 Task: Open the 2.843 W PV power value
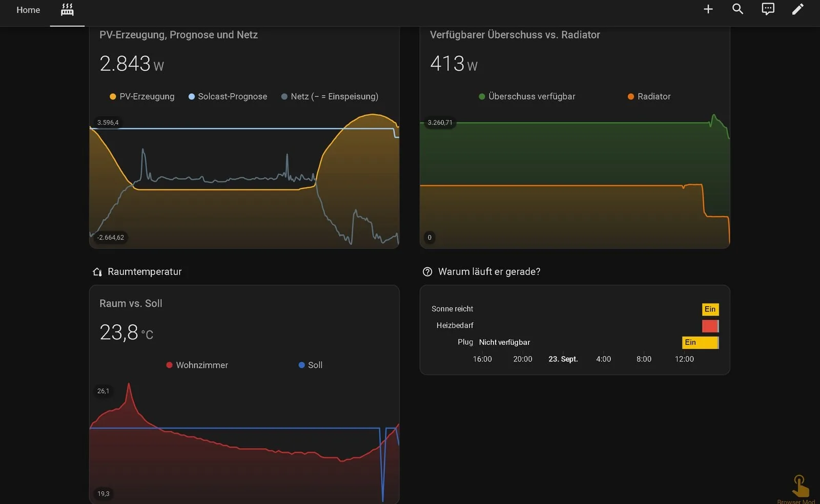(132, 64)
